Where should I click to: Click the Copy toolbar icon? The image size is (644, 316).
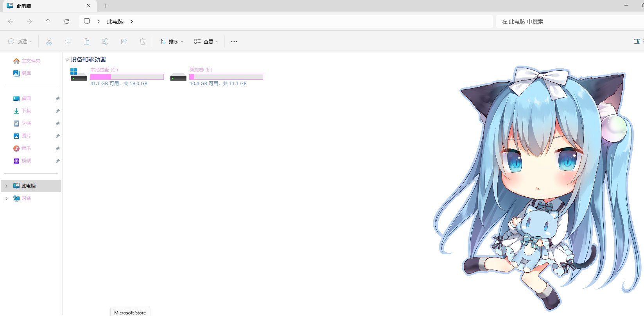[x=68, y=41]
